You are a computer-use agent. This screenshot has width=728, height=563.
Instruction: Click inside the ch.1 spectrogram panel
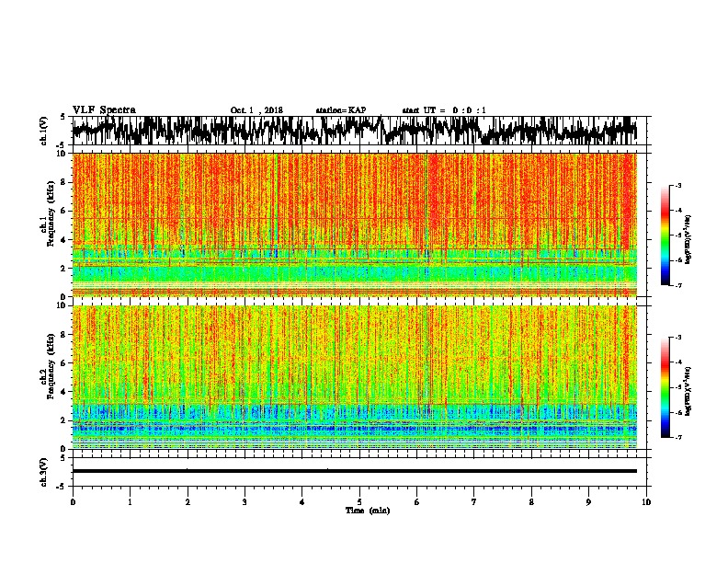(354, 224)
